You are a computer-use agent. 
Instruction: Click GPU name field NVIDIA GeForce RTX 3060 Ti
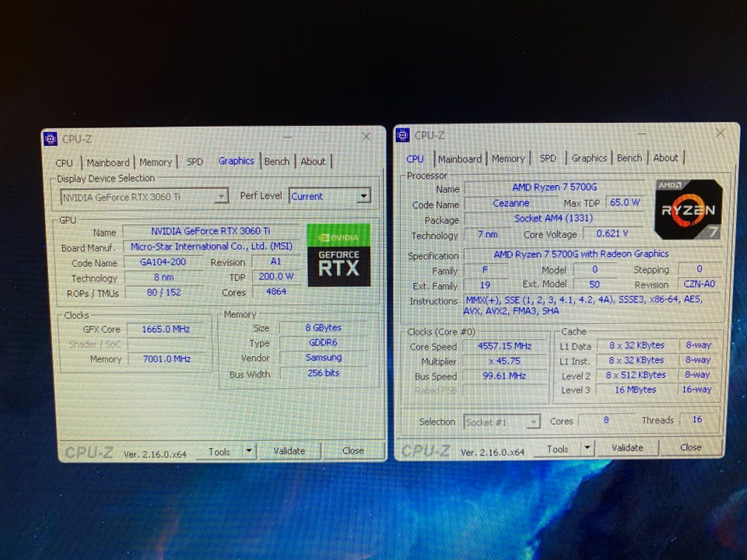[211, 231]
